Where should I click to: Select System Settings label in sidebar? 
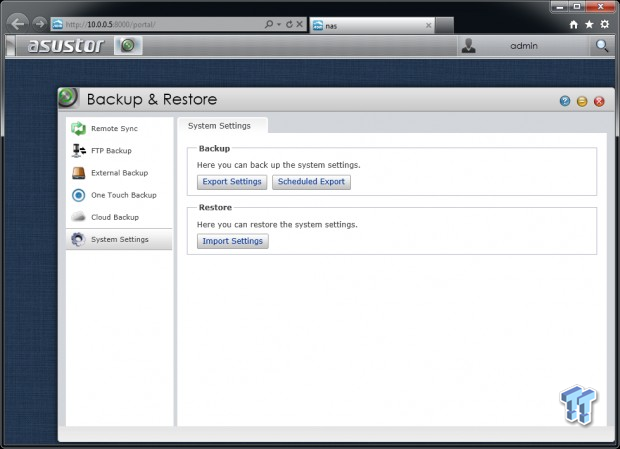tap(120, 239)
